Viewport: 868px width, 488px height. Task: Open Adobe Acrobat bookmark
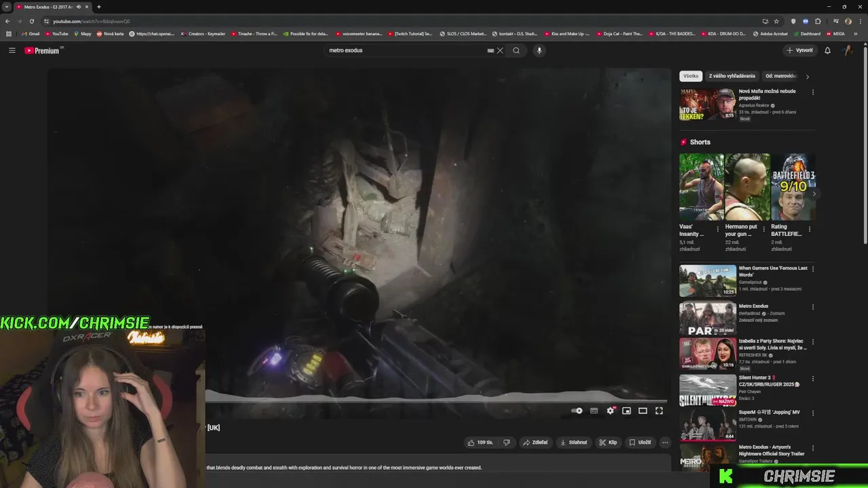[770, 33]
